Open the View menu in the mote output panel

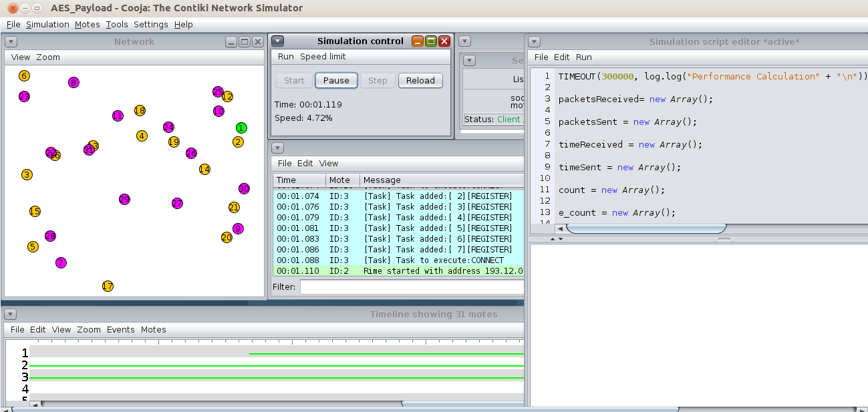[x=328, y=164]
